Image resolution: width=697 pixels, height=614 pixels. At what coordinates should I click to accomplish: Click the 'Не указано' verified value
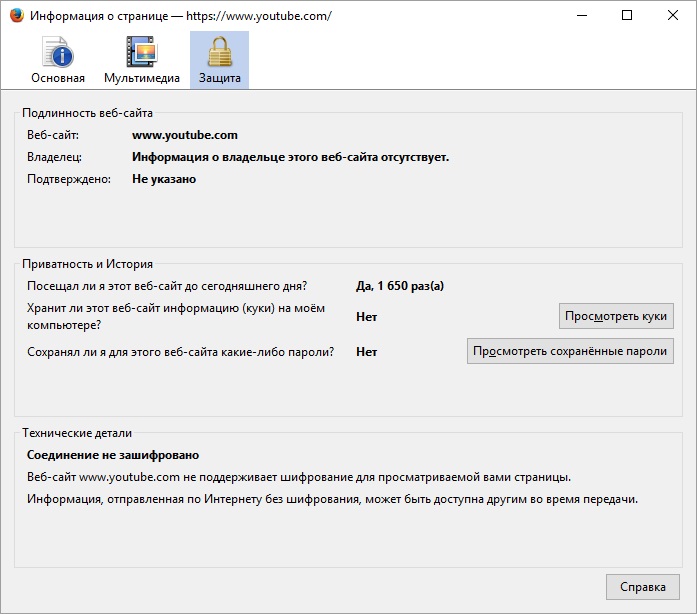point(164,179)
